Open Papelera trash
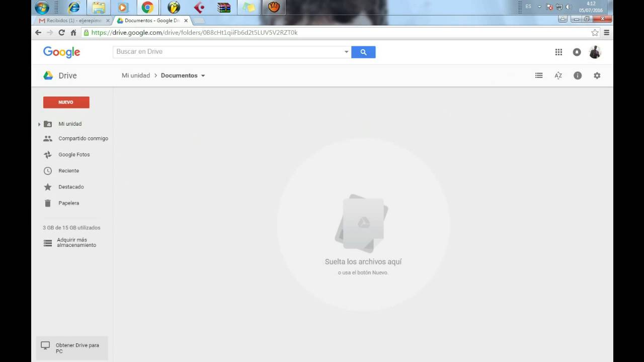 click(68, 203)
